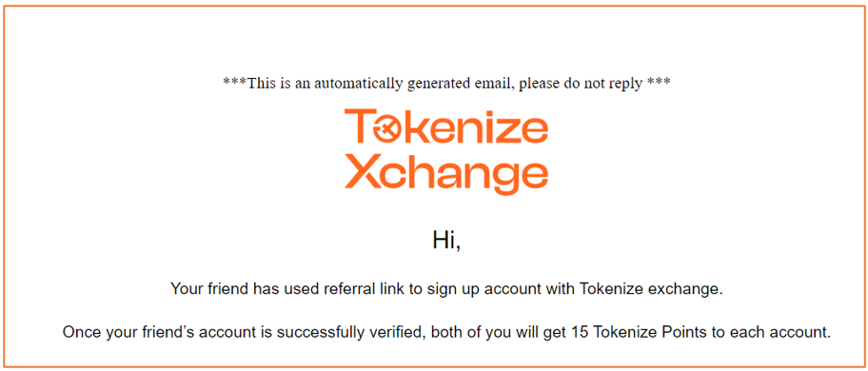Click 'Tokenize exchange' in the first sentence
The width and height of the screenshot is (868, 371).
[x=652, y=289]
